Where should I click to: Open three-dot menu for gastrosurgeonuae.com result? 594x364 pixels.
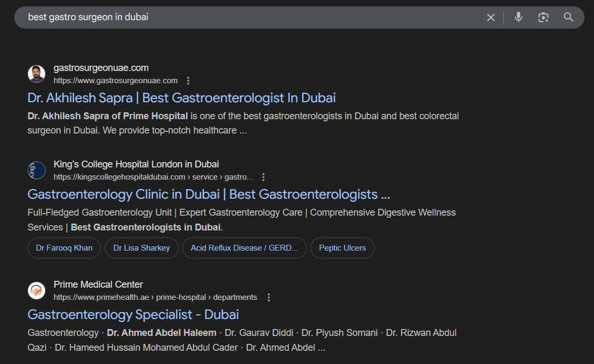coord(188,80)
